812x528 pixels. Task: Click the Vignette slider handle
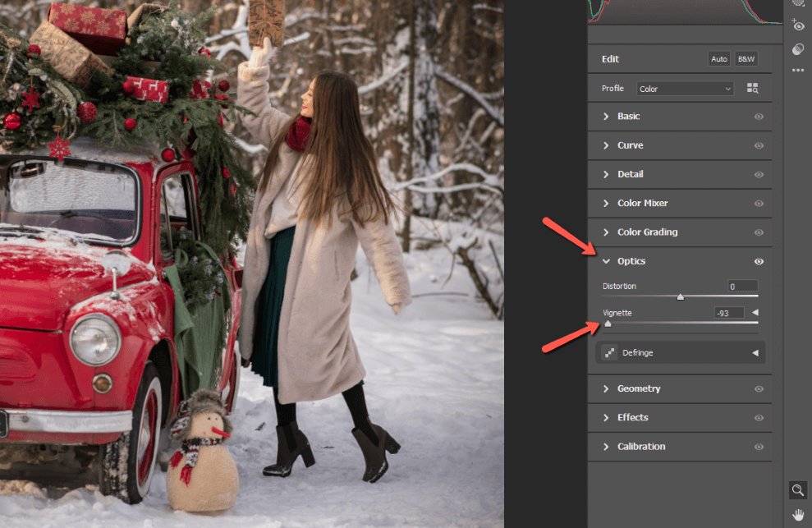(608, 324)
